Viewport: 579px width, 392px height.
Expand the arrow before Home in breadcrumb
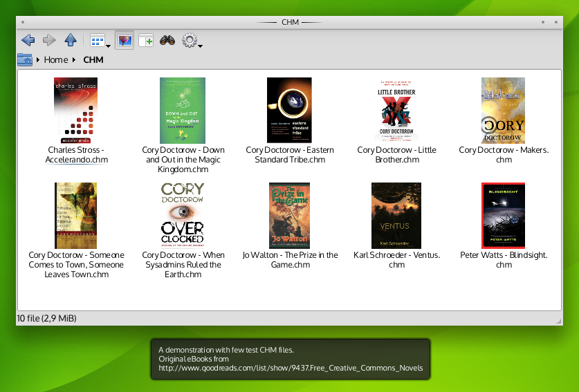37,59
